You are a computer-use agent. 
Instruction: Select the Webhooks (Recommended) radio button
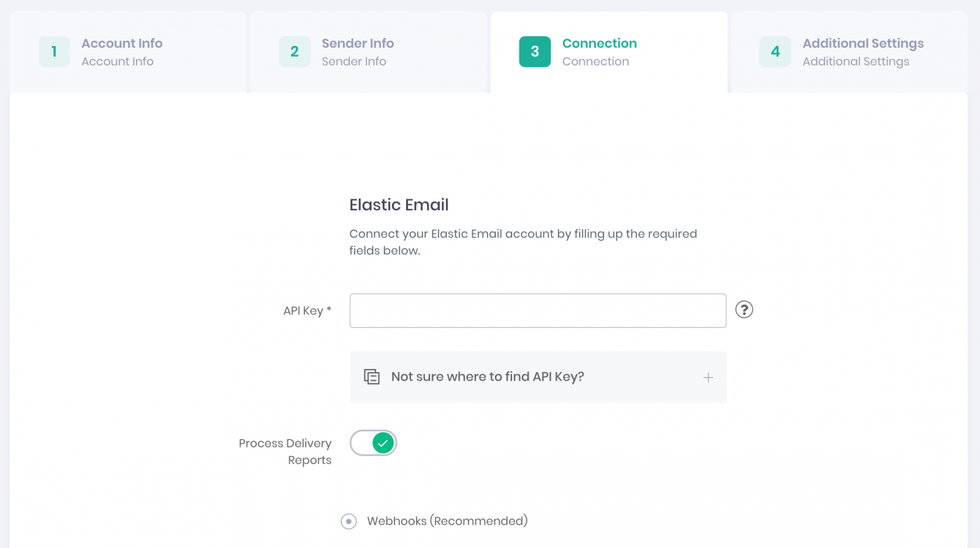pyautogui.click(x=349, y=521)
